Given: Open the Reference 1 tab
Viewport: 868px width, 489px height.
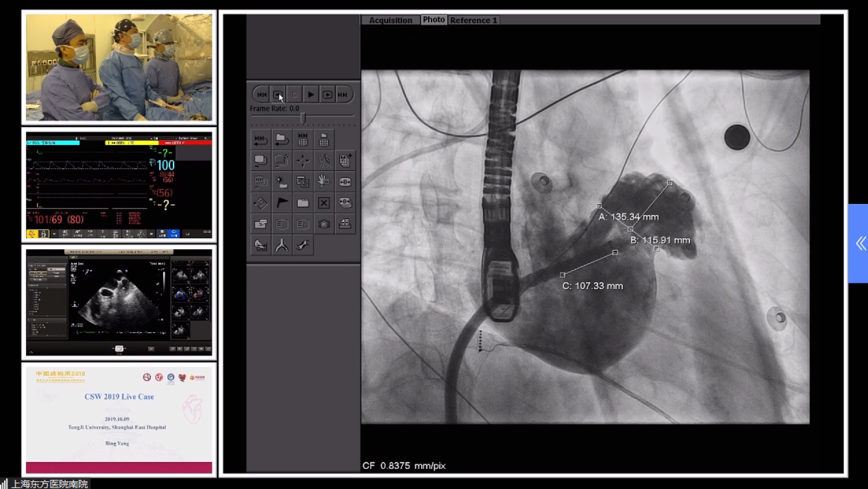Looking at the screenshot, I should tap(473, 20).
